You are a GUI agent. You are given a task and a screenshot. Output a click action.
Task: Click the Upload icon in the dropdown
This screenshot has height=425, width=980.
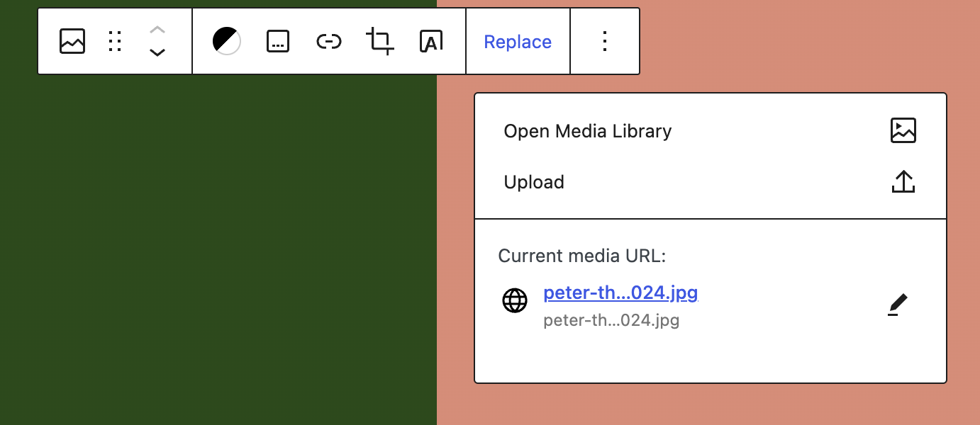pos(903,181)
